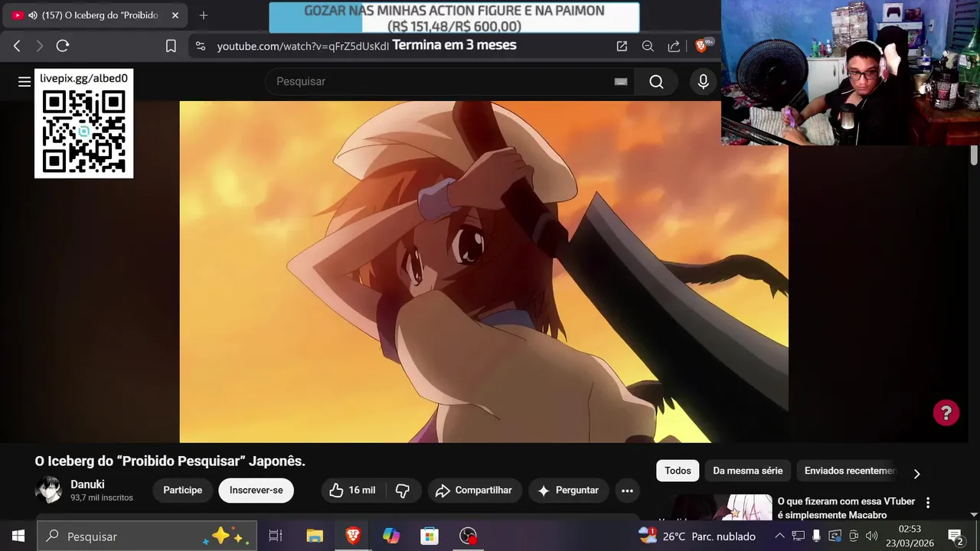The width and height of the screenshot is (980, 551).
Task: Open Task View in the taskbar
Action: [x=276, y=536]
